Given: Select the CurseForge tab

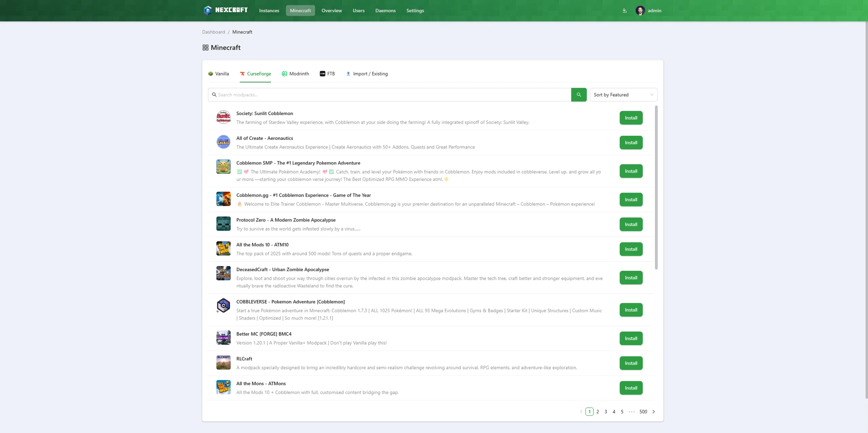Looking at the screenshot, I should (255, 74).
